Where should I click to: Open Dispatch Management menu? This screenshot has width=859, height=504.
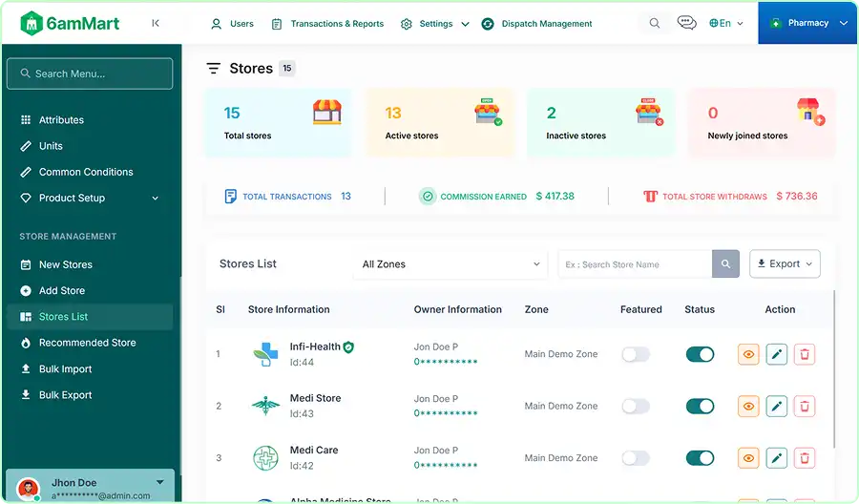coord(536,24)
